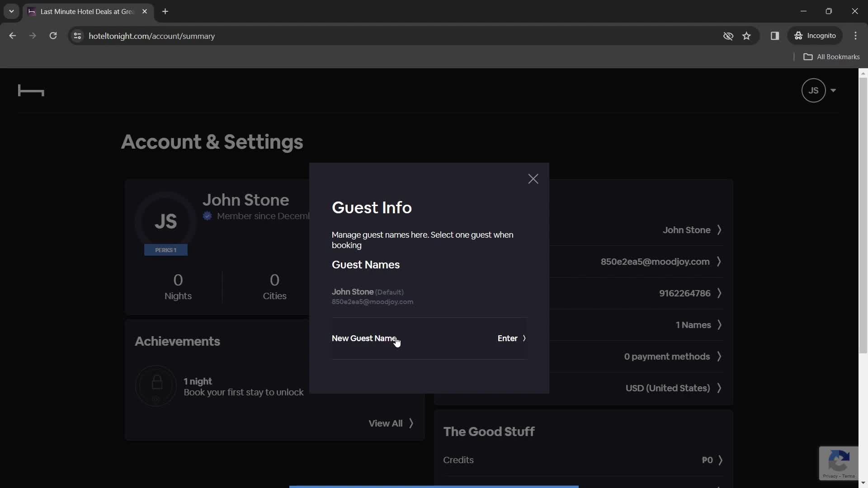This screenshot has height=488, width=868.
Task: Expand account dropdown arrow
Action: coord(833,90)
